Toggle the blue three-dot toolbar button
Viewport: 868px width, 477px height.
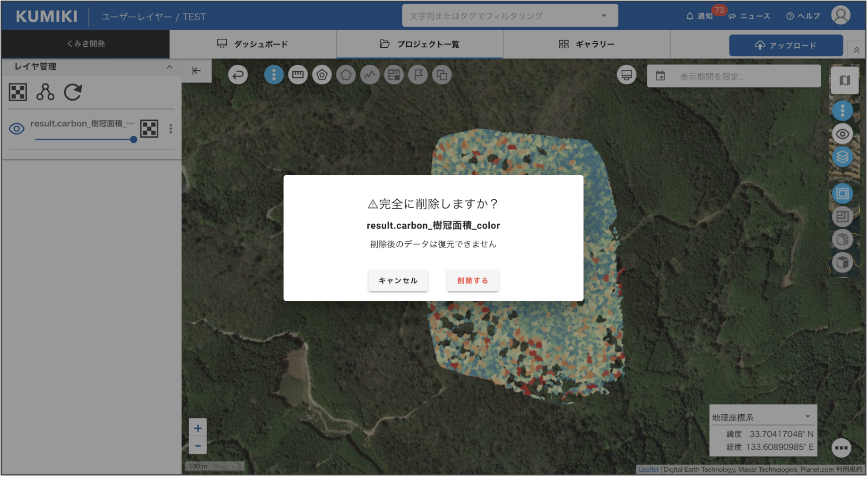click(x=274, y=75)
